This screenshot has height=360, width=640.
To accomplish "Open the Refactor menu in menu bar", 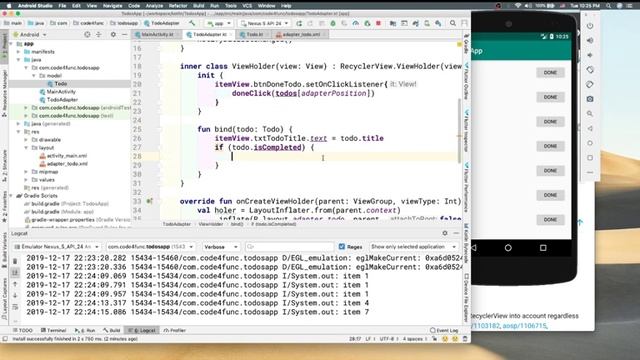I will click(178, 6).
